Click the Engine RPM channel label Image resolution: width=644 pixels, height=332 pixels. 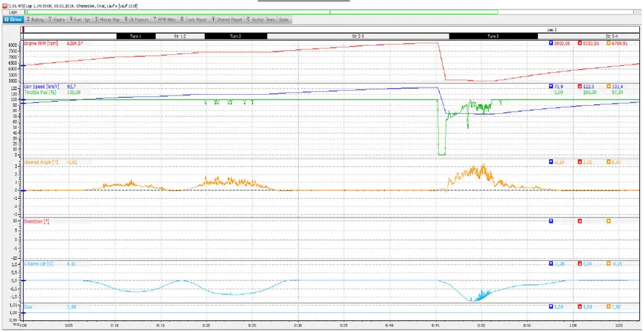41,43
